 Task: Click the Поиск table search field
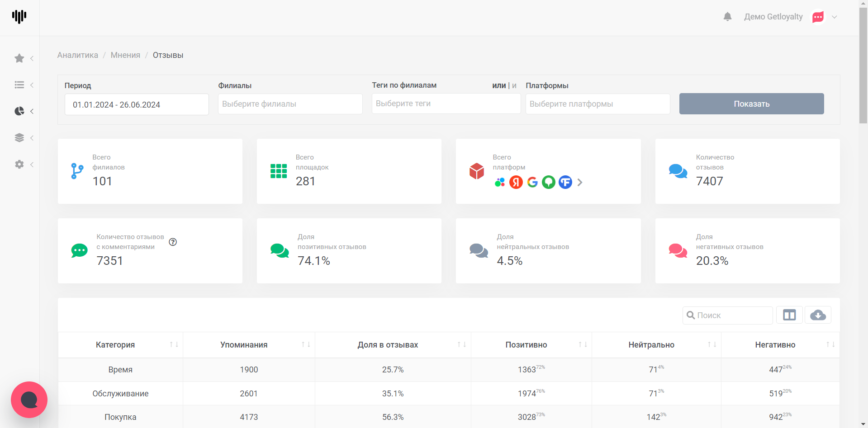click(x=728, y=315)
